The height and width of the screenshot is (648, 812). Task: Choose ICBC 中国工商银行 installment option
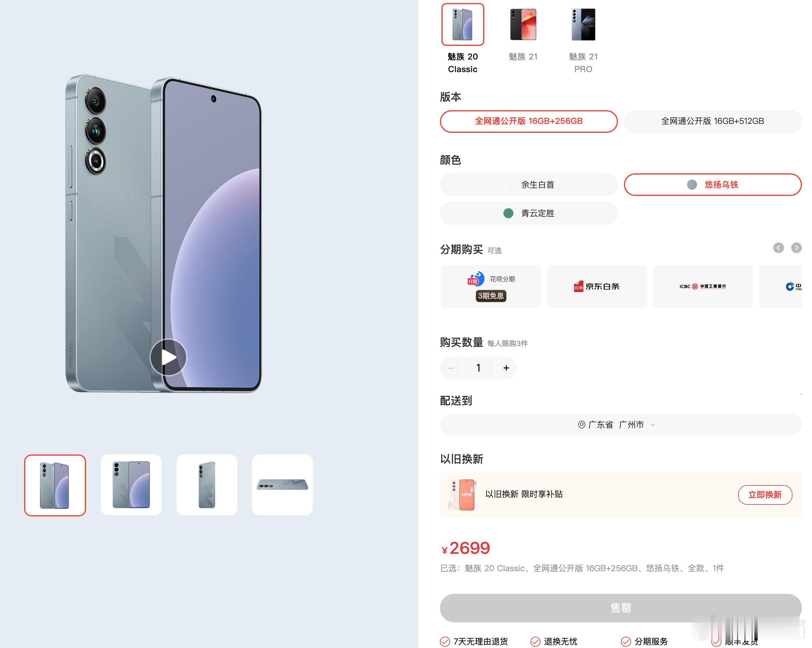(x=703, y=286)
